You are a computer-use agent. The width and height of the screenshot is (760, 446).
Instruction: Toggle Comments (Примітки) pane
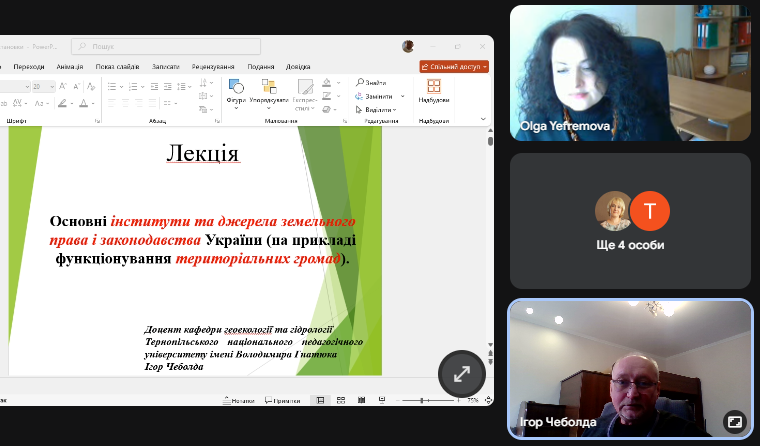(x=283, y=400)
